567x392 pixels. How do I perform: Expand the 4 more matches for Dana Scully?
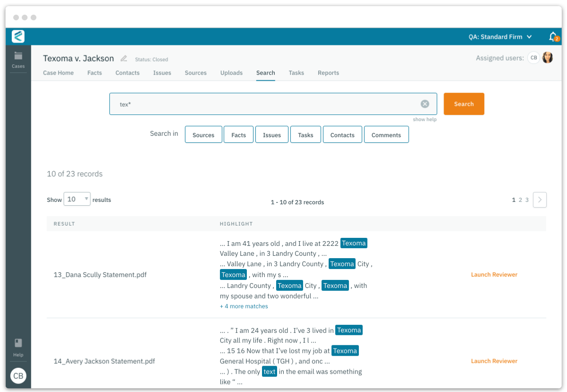point(244,306)
